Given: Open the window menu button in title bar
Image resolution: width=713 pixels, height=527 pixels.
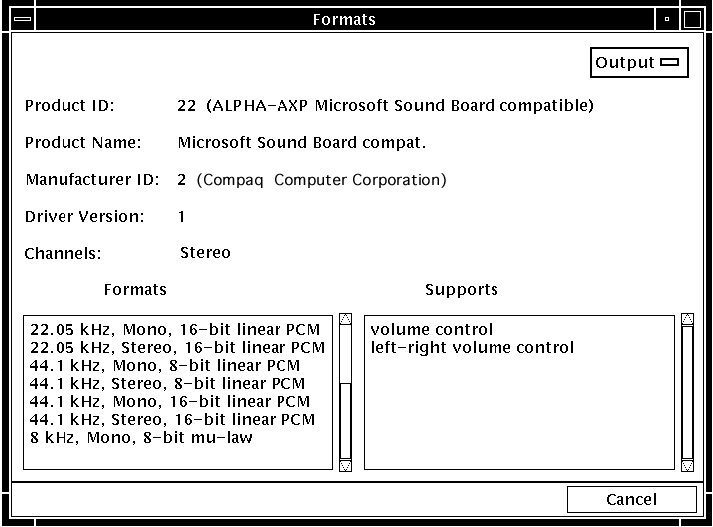Looking at the screenshot, I should coord(21,19).
